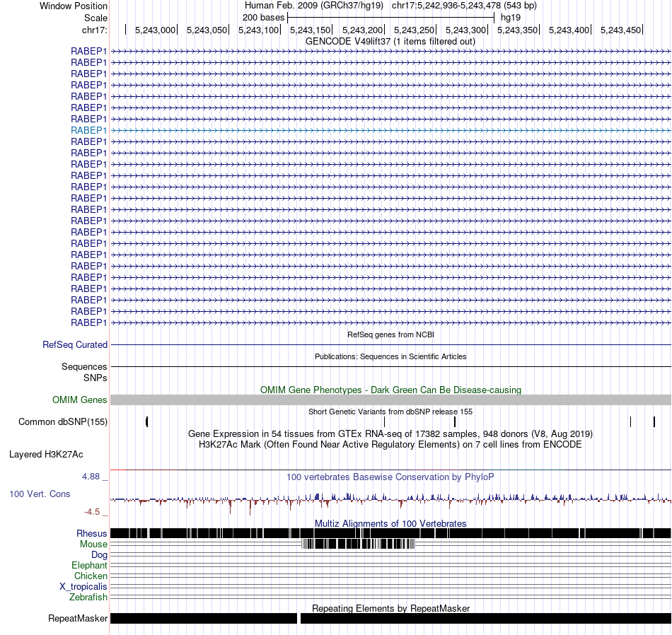
Task: Click the gray OMIM Genes bar
Action: coord(391,400)
